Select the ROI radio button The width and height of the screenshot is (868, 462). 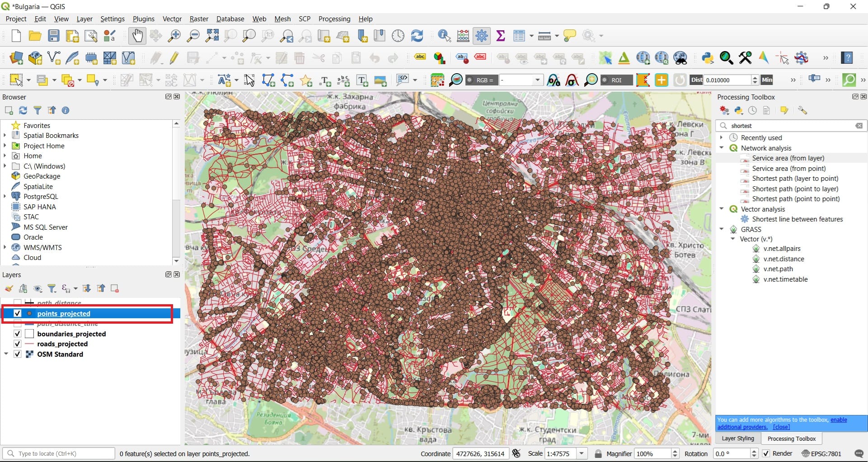pos(605,80)
